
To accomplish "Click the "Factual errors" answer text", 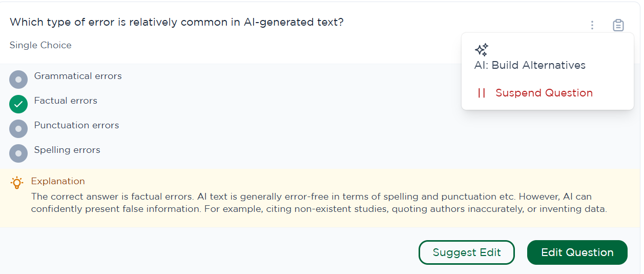I will 66,101.
